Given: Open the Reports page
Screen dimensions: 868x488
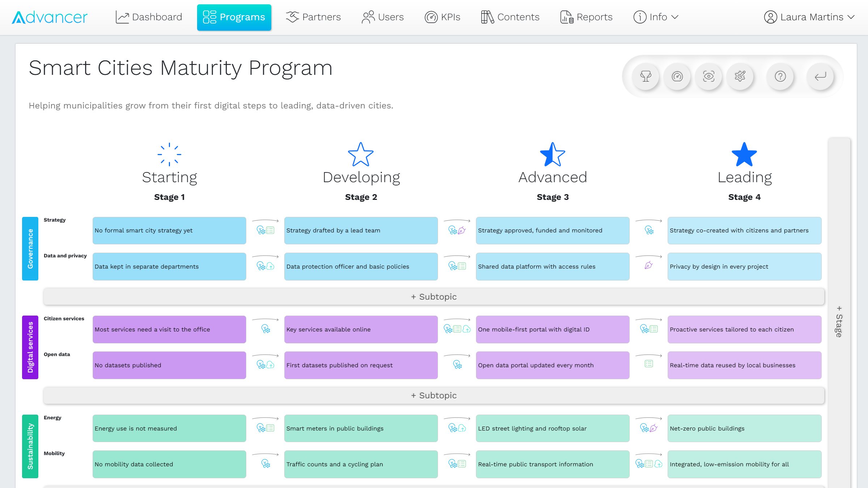Looking at the screenshot, I should [586, 17].
